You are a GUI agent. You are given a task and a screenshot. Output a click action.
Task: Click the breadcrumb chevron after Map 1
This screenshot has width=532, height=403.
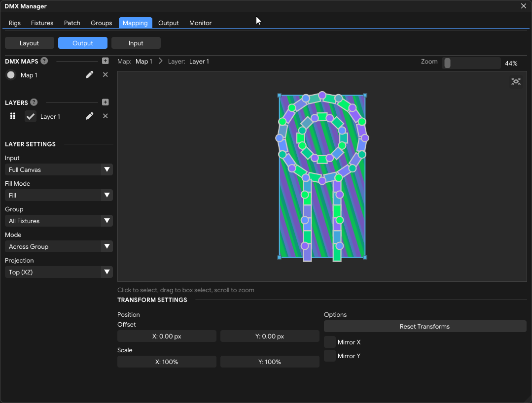160,61
